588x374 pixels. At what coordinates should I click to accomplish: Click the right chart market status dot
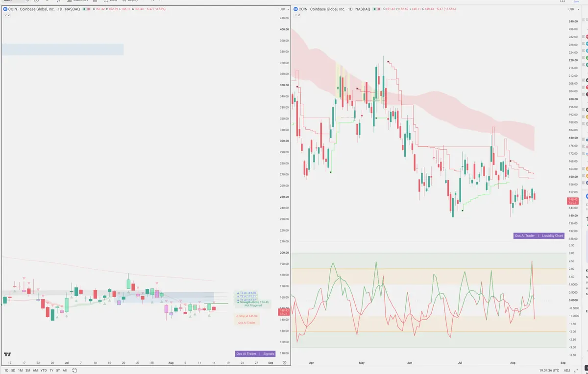click(375, 9)
